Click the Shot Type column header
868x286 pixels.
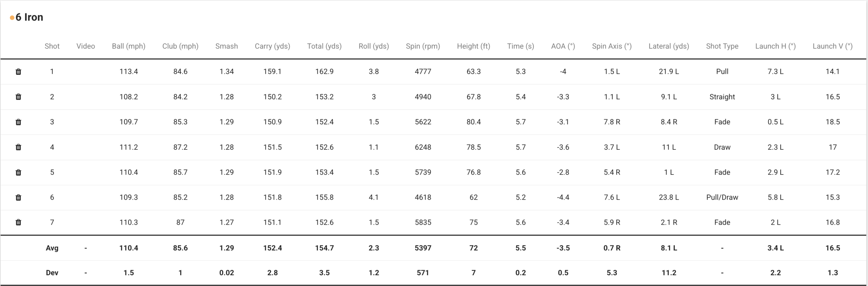point(722,46)
